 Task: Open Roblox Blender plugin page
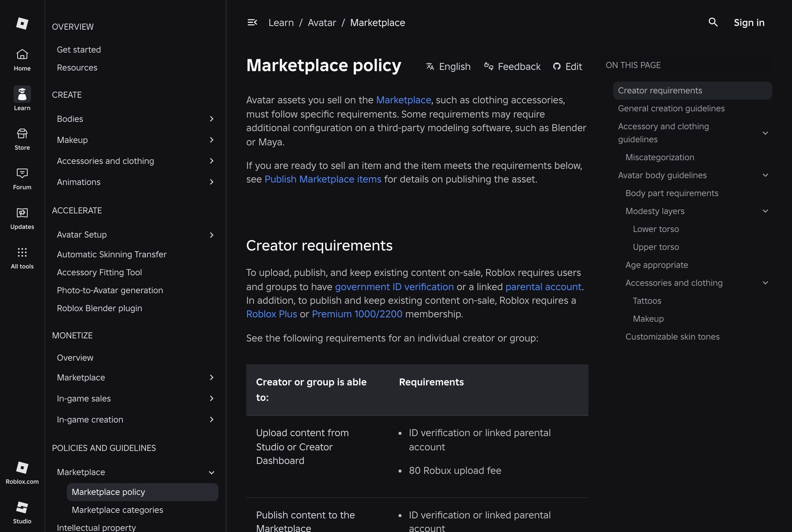99,308
